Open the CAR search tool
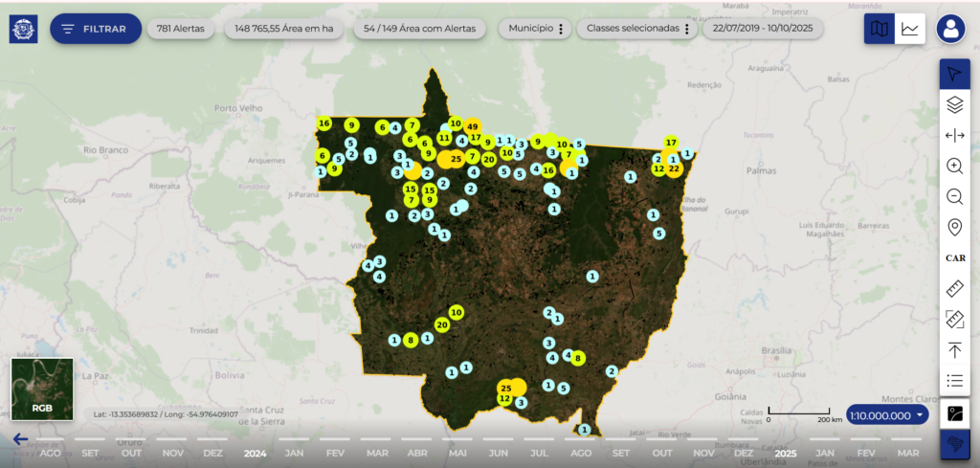 click(x=954, y=257)
